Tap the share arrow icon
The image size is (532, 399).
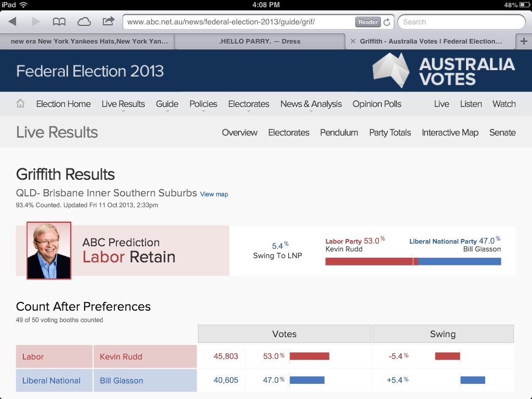tap(108, 21)
